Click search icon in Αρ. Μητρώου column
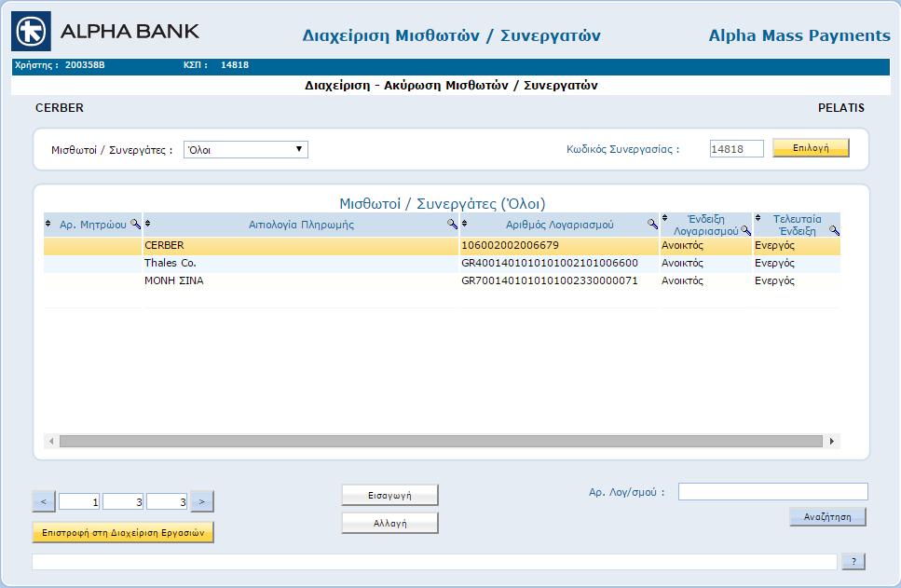Image resolution: width=901 pixels, height=588 pixels. (x=136, y=225)
